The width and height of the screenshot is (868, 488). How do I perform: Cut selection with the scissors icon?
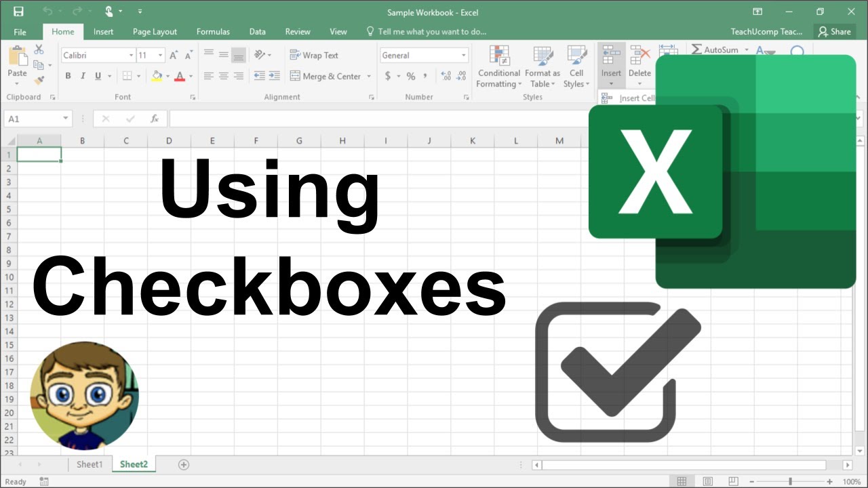coord(39,49)
